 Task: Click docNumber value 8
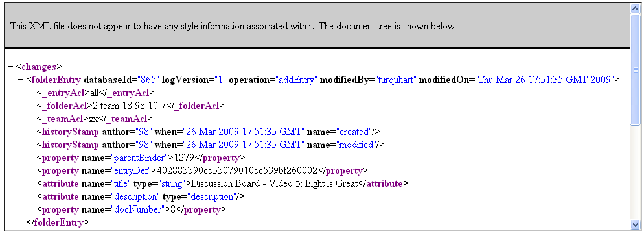tap(173, 210)
